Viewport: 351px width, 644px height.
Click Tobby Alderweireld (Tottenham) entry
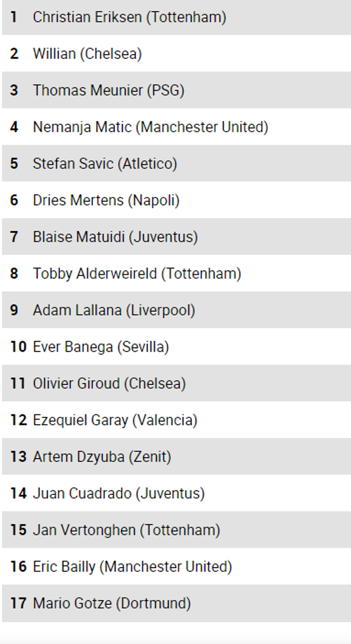coord(137,273)
